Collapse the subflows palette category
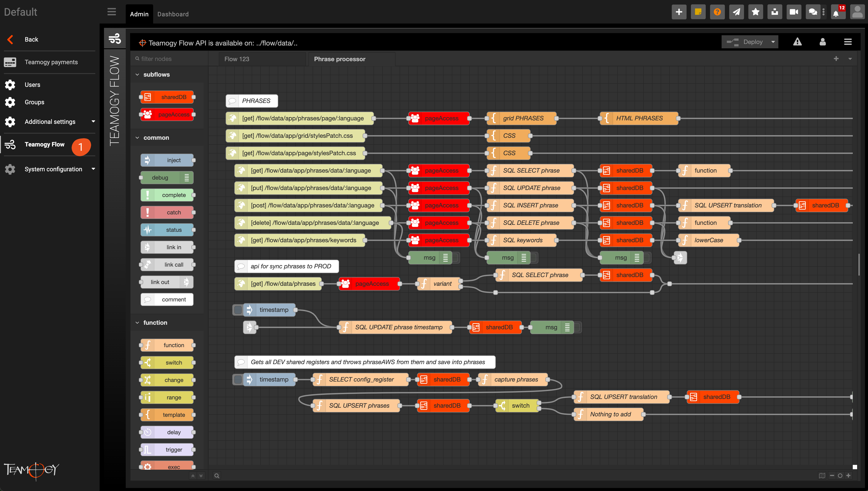 click(x=137, y=74)
